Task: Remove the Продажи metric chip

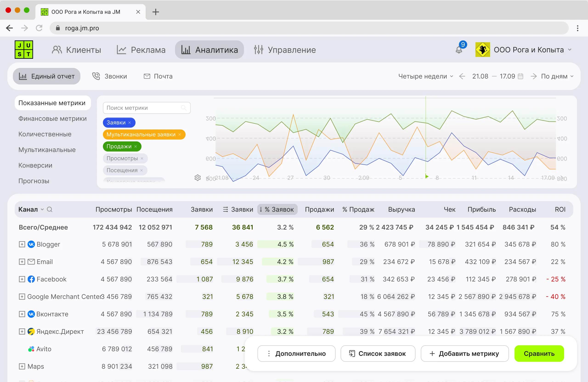Action: click(x=135, y=146)
